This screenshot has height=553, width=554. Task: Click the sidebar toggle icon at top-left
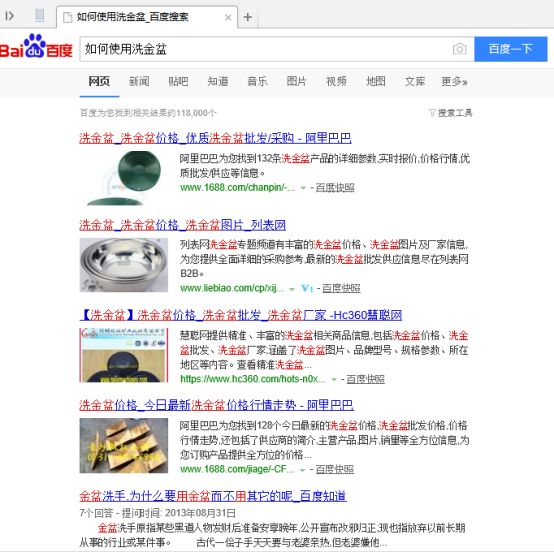point(10,16)
